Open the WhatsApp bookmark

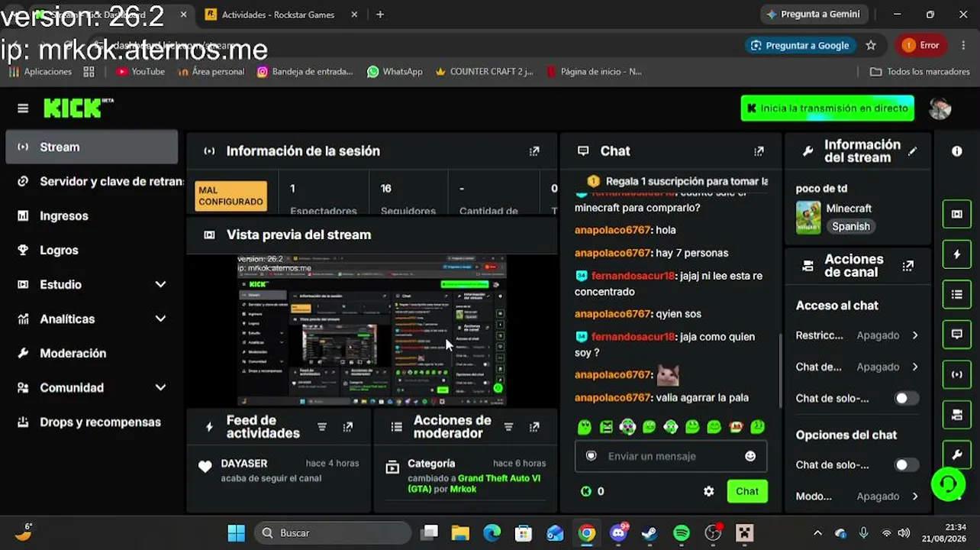coord(395,72)
